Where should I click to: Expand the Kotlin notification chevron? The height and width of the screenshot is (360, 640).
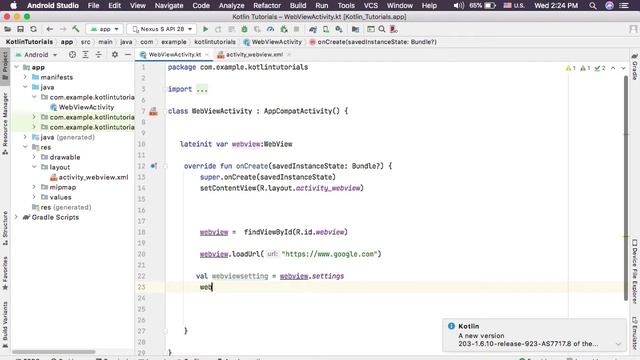tap(618, 344)
